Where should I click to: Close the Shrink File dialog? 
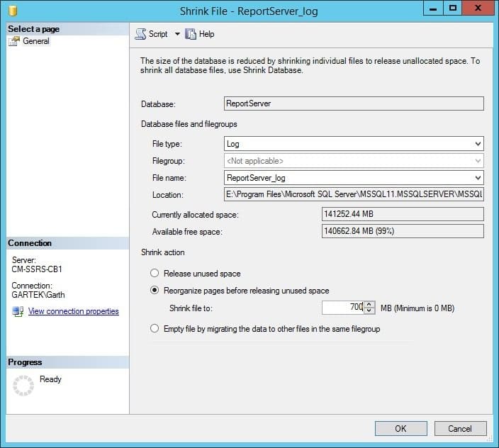click(478, 9)
